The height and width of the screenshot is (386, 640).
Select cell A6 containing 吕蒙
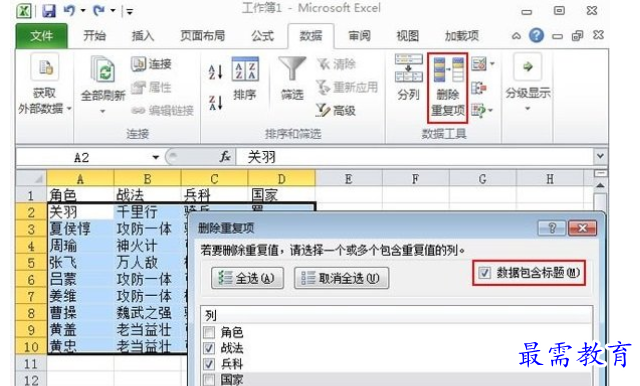(x=80, y=279)
